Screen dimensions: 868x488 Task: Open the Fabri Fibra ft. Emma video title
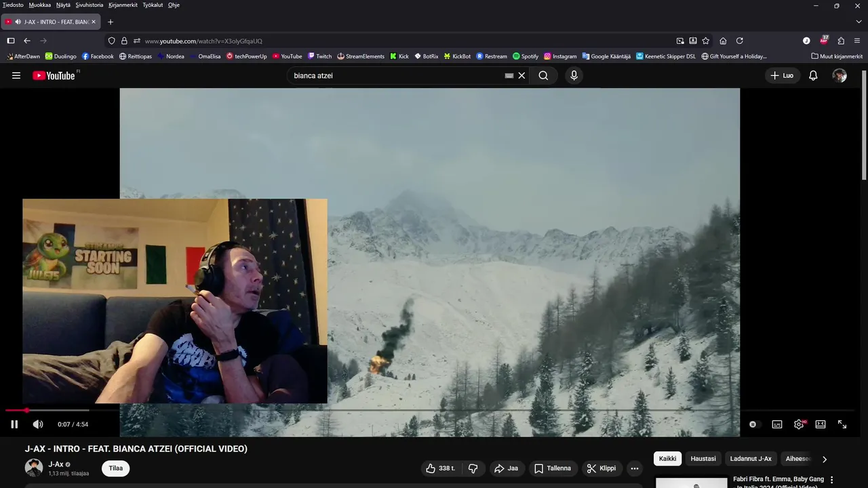[x=778, y=482]
